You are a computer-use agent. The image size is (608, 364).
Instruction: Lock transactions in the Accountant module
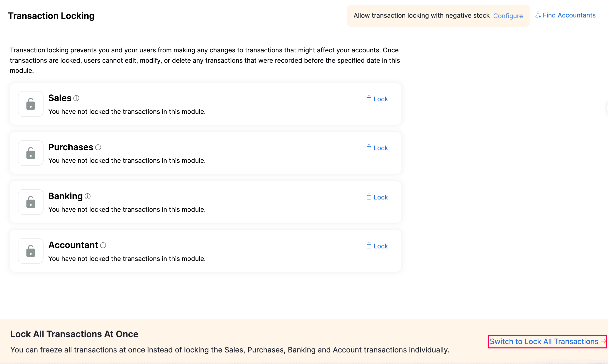tap(380, 246)
